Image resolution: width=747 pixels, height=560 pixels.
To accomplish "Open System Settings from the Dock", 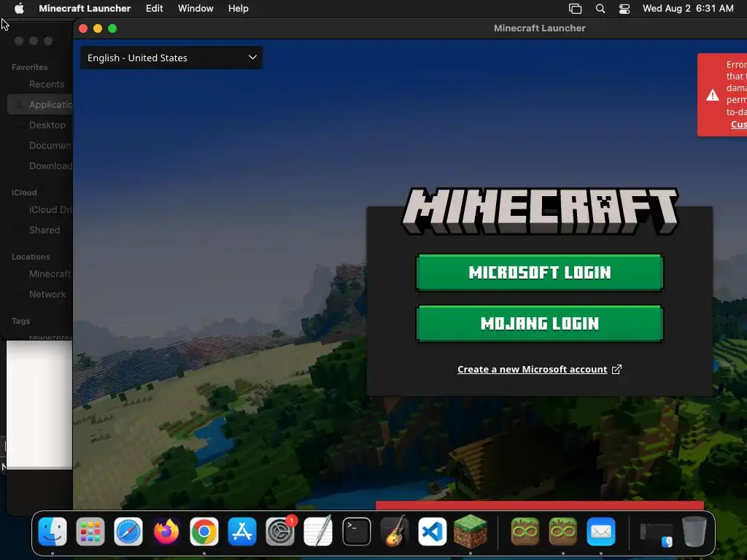I will point(280,532).
